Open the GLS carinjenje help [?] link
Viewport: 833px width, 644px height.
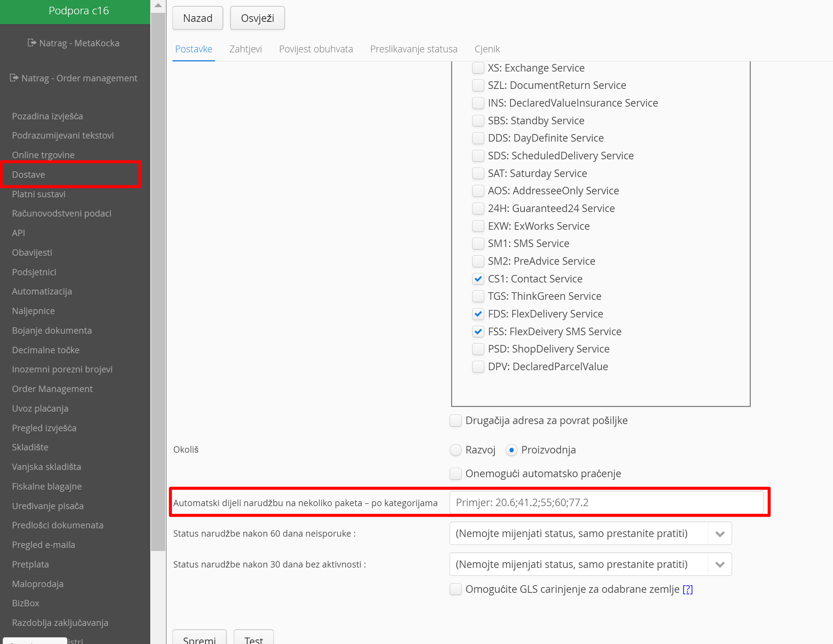click(x=687, y=589)
